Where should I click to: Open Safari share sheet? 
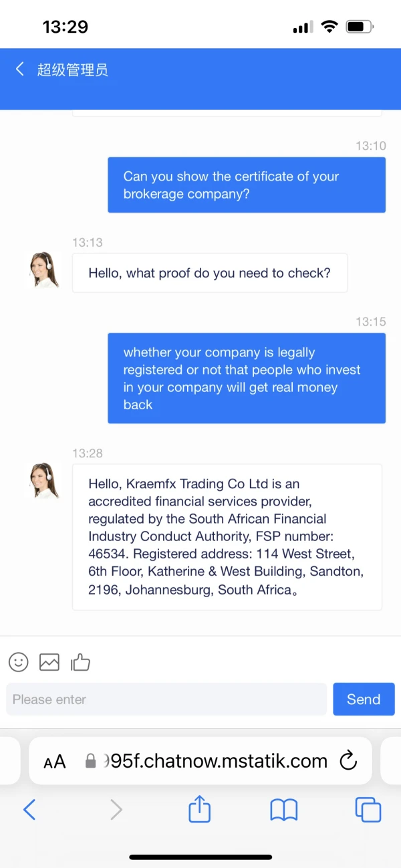pos(199,810)
